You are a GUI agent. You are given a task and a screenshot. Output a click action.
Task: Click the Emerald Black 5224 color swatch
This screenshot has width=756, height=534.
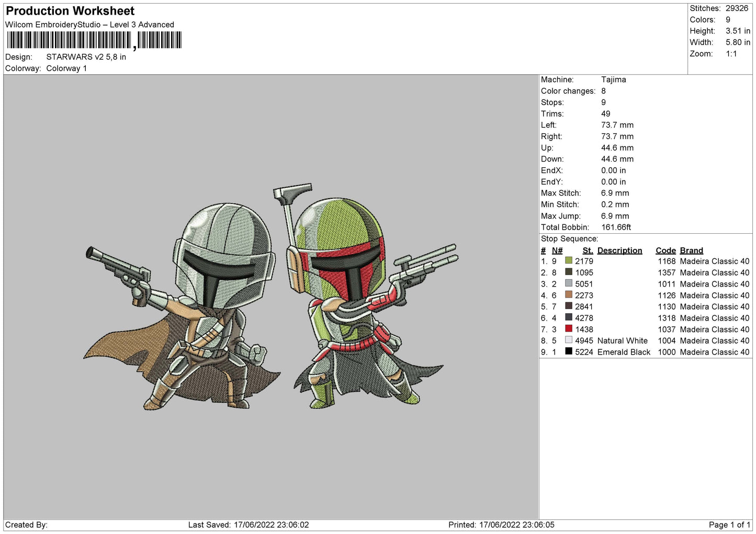[x=569, y=352]
